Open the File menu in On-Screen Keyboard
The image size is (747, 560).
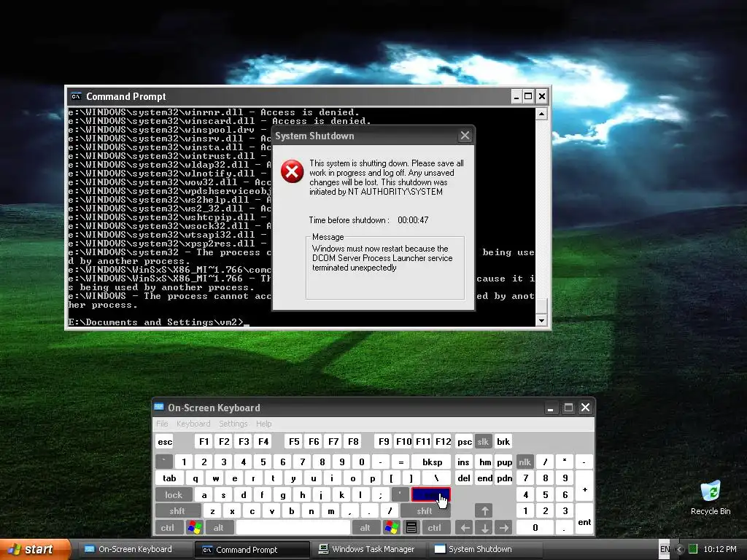162,424
